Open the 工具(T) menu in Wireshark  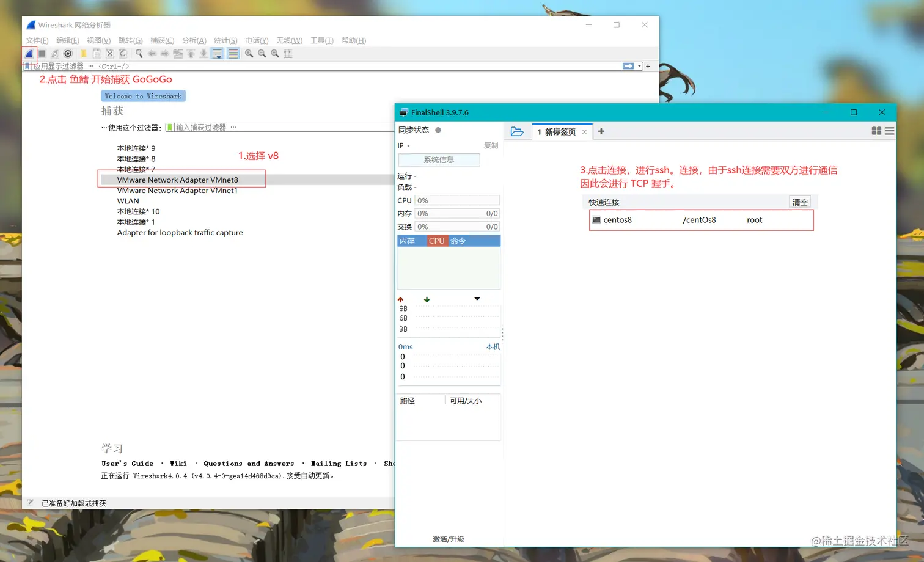point(321,40)
